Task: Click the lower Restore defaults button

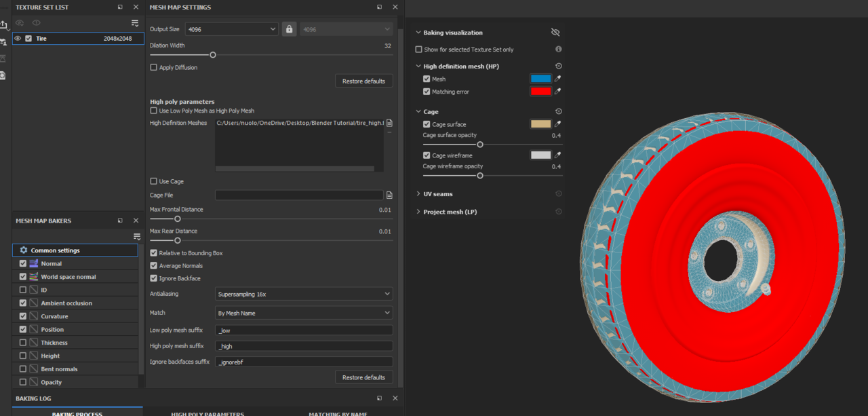Action: point(363,377)
